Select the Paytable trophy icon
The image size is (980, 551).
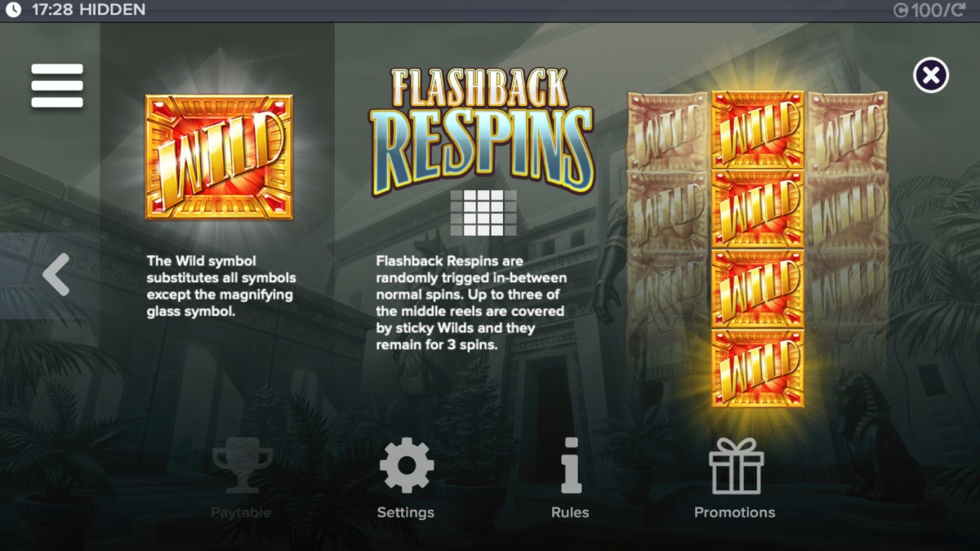pyautogui.click(x=242, y=465)
